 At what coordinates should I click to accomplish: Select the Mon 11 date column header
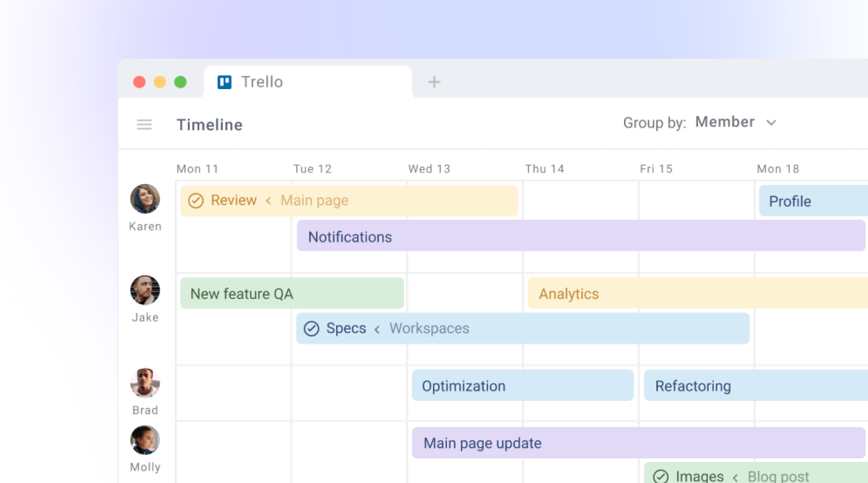click(x=198, y=169)
